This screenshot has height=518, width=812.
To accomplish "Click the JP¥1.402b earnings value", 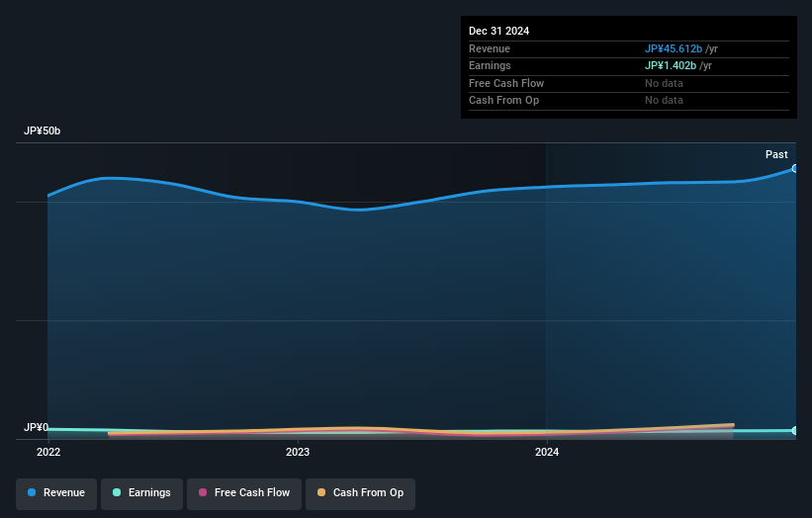I will (671, 65).
